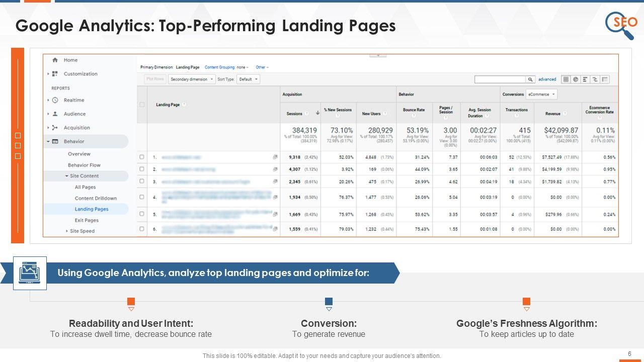The image size is (644, 362).
Task: Click the search magnifier button above table
Action: pyautogui.click(x=530, y=79)
